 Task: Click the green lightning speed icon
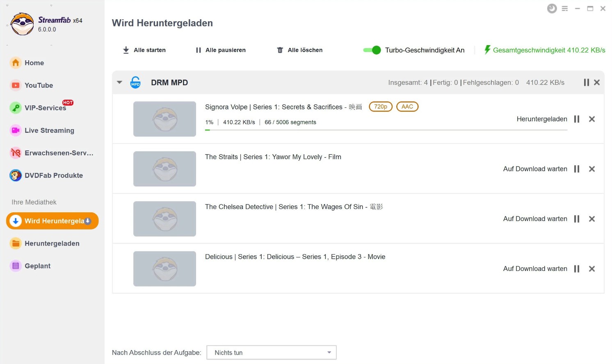point(487,50)
